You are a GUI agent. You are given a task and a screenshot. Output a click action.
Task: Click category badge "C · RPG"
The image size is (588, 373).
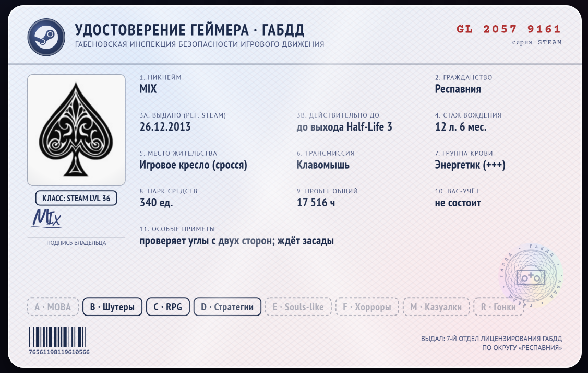[x=167, y=307]
